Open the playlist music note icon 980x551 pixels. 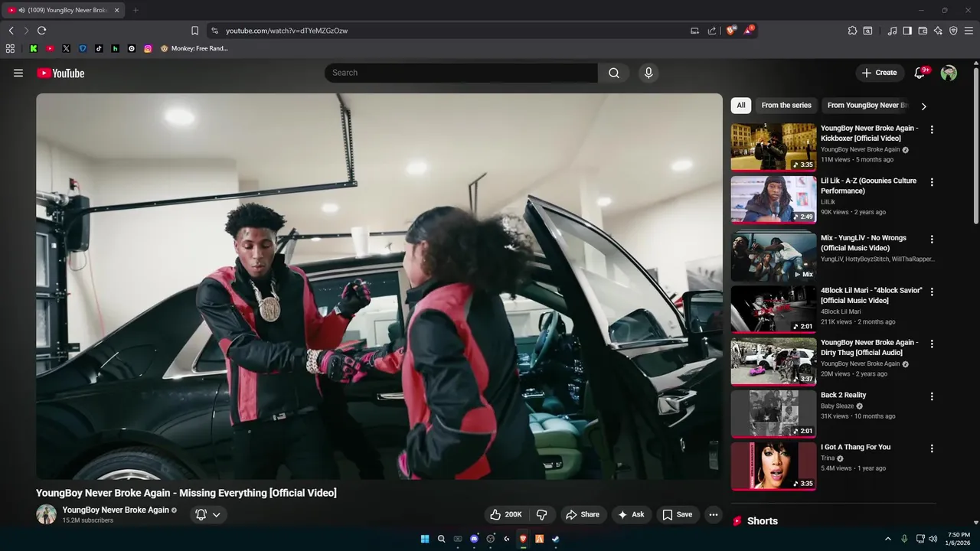(892, 31)
